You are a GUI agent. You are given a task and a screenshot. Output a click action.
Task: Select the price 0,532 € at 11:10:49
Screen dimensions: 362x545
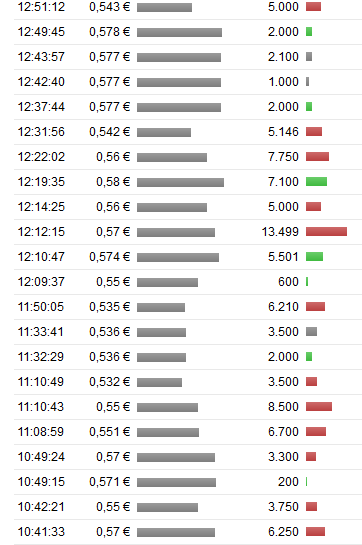point(110,382)
